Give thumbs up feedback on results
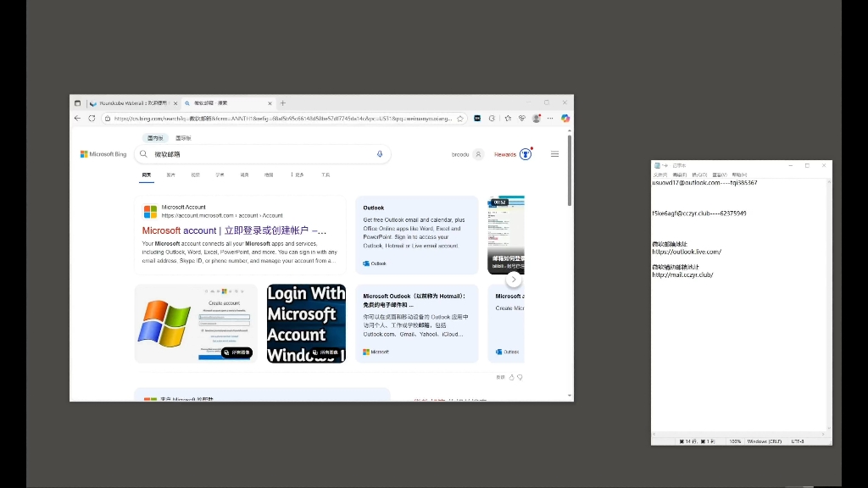 (x=511, y=377)
